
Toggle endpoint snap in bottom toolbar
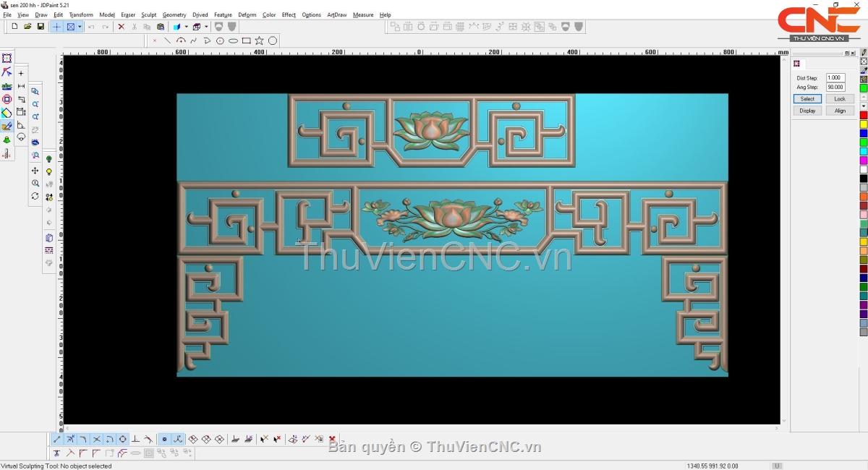pos(57,439)
